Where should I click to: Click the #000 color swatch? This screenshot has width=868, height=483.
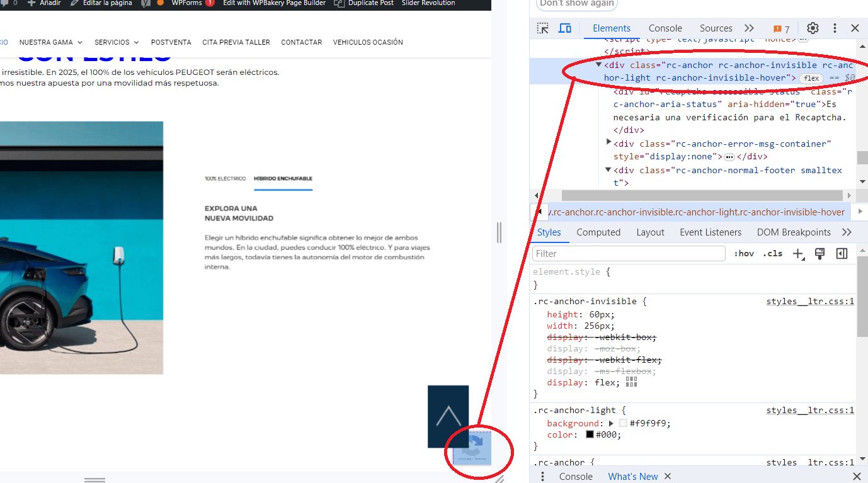(590, 435)
